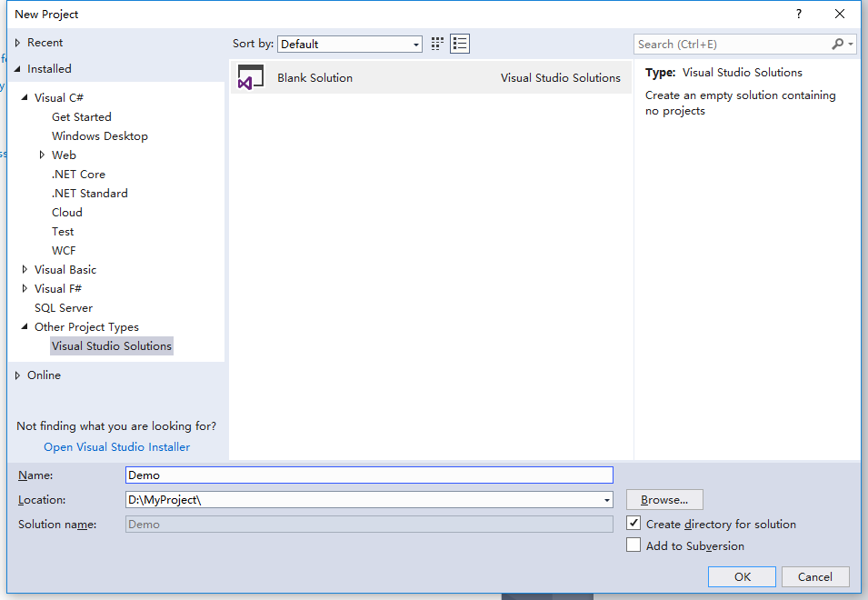Click the disabled Solution name field
Image resolution: width=868 pixels, height=600 pixels.
(x=369, y=525)
